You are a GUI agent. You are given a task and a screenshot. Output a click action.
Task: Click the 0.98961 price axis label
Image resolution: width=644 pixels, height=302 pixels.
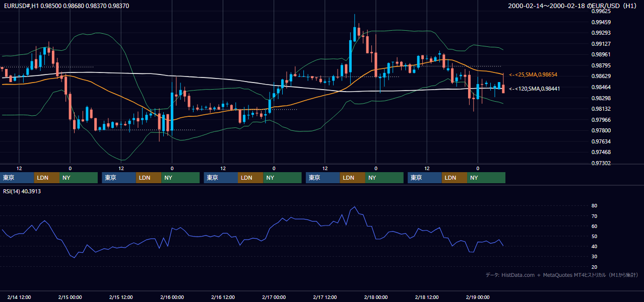click(x=601, y=54)
